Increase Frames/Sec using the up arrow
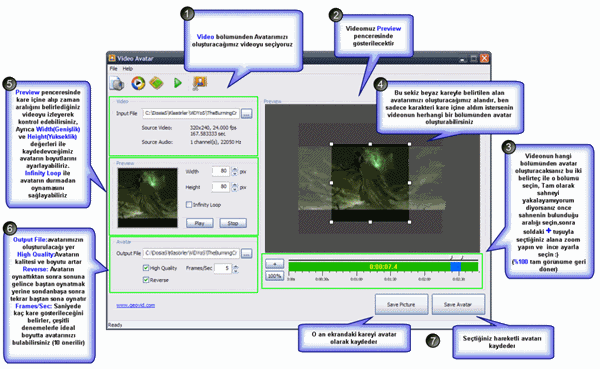The height and width of the screenshot is (369, 600). click(236, 266)
